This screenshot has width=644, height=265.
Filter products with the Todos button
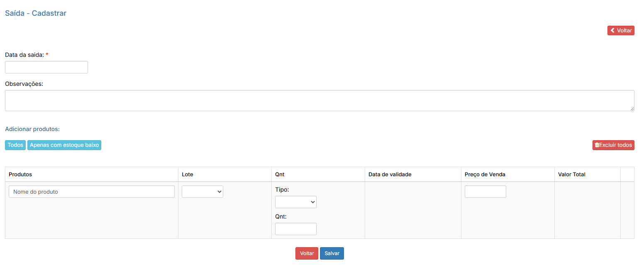(x=15, y=145)
